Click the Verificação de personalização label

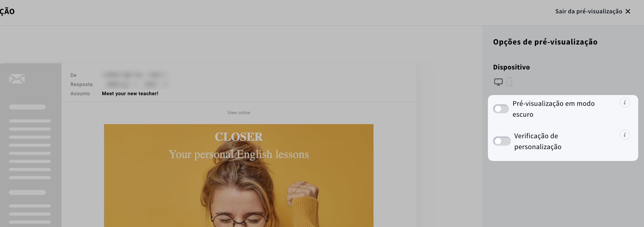tap(538, 141)
